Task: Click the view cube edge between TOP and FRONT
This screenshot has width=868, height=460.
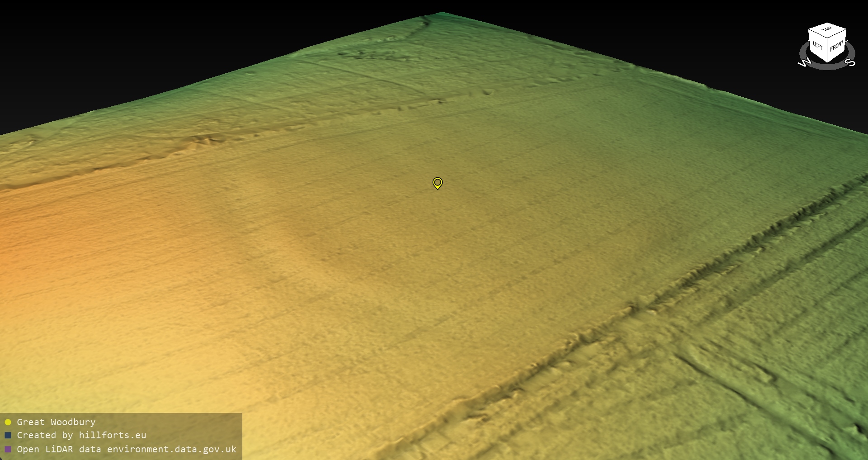Action: [837, 33]
